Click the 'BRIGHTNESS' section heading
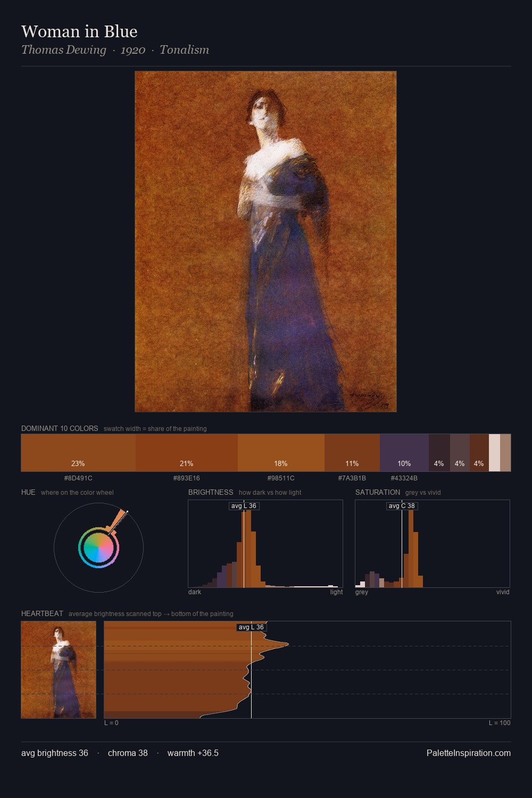532x798 pixels. pyautogui.click(x=211, y=492)
